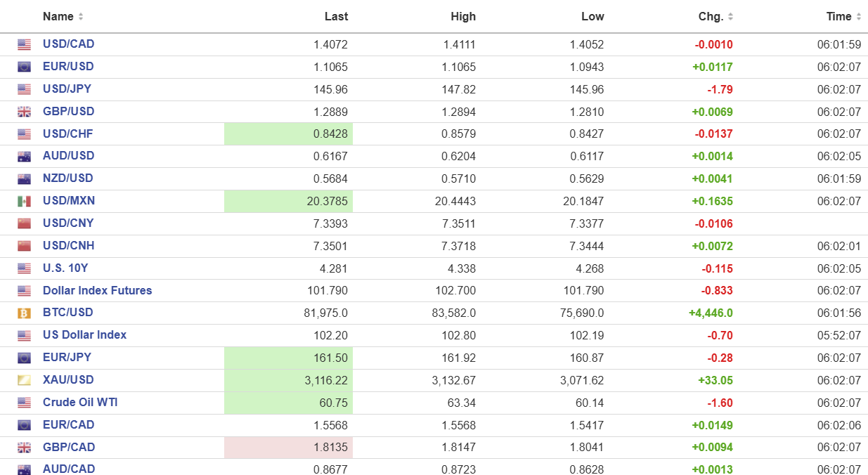Click the China flag icon beside USD/CNY
Viewport: 868px width, 475px height.
click(x=25, y=223)
